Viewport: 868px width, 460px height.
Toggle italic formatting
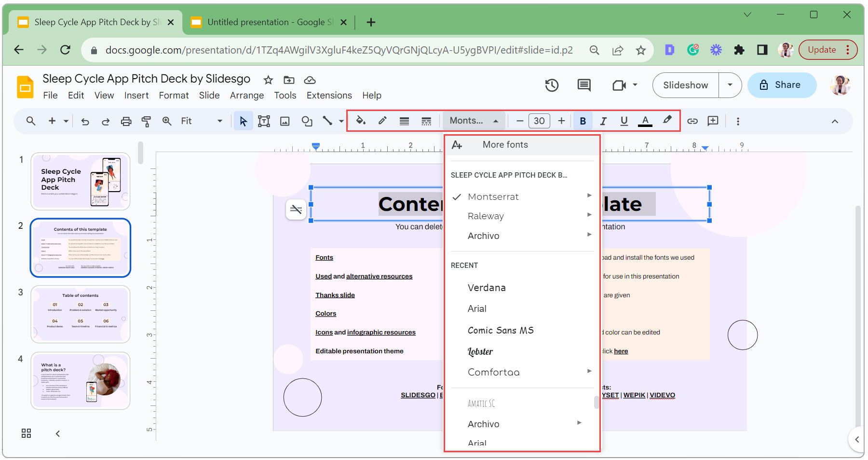click(603, 121)
